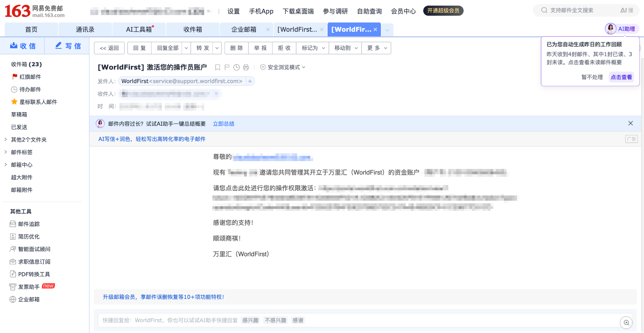Image resolution: width=644 pixels, height=333 pixels.
Task: Click the AI助理 avatar button
Action: point(610,29)
